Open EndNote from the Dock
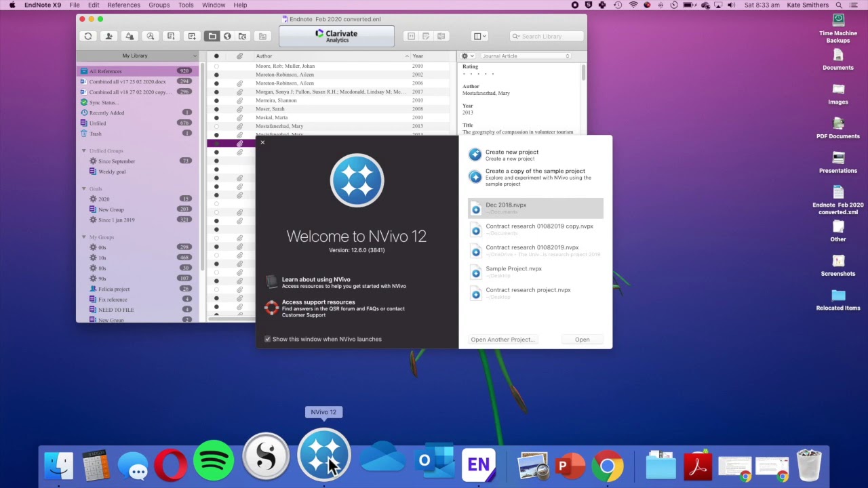Image resolution: width=868 pixels, height=488 pixels. tap(479, 464)
